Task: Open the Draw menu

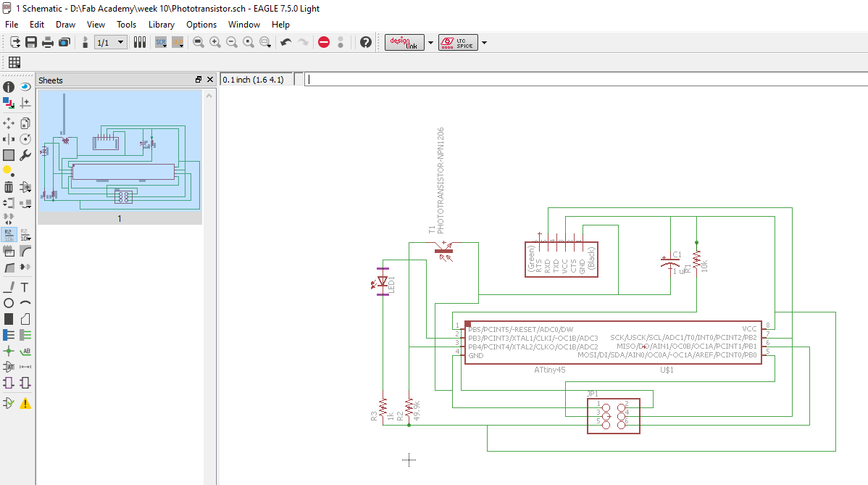Action: pos(65,25)
